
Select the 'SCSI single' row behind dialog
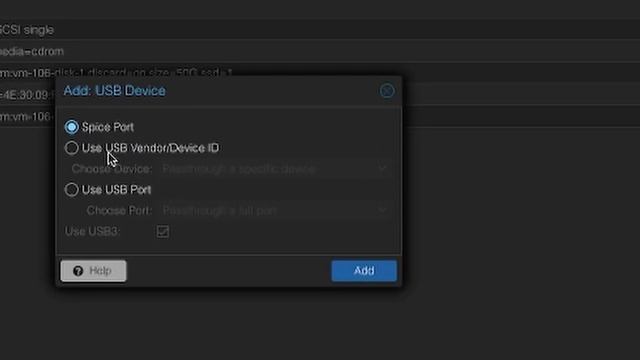320,30
